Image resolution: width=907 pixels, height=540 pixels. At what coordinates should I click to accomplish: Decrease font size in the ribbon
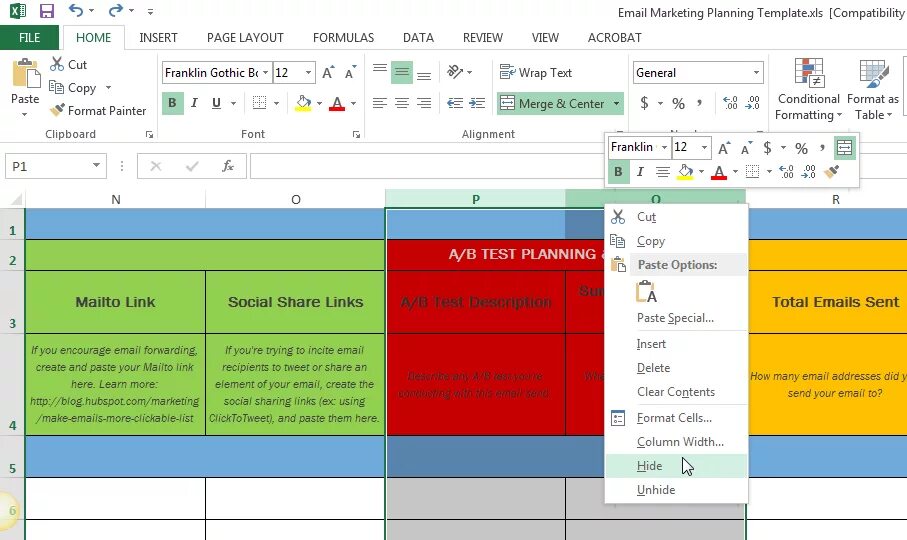point(350,73)
